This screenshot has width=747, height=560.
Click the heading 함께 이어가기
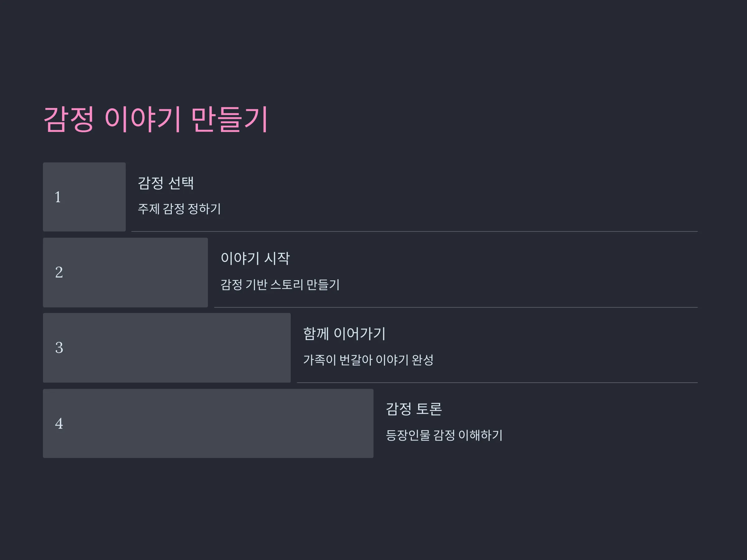[344, 334]
